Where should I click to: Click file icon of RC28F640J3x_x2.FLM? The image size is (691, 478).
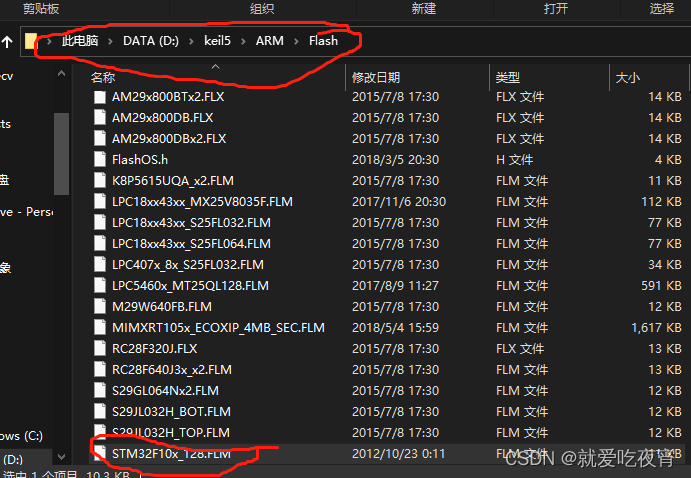100,370
